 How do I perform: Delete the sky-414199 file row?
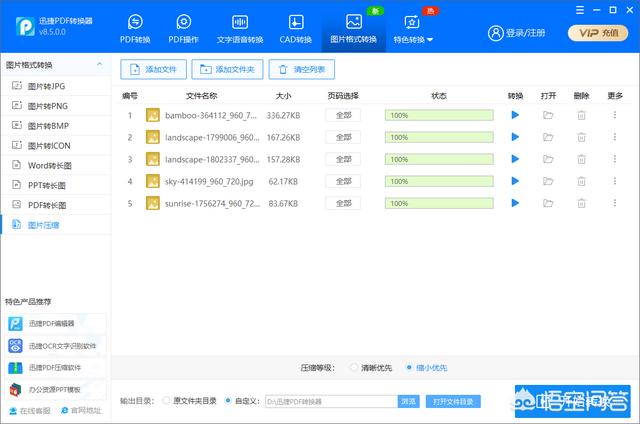click(x=581, y=181)
